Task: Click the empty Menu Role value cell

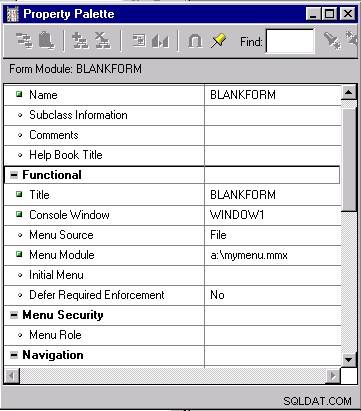Action: click(x=273, y=335)
